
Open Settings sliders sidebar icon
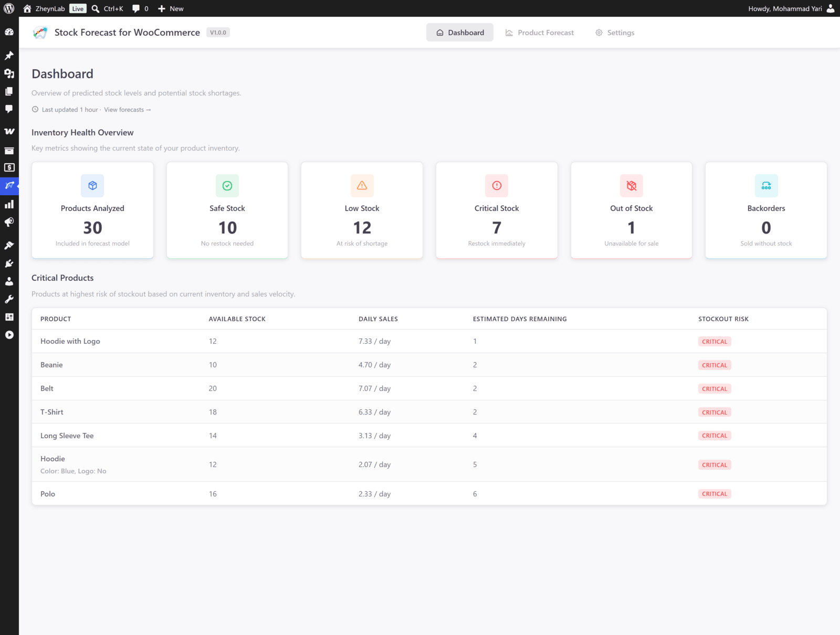9,317
